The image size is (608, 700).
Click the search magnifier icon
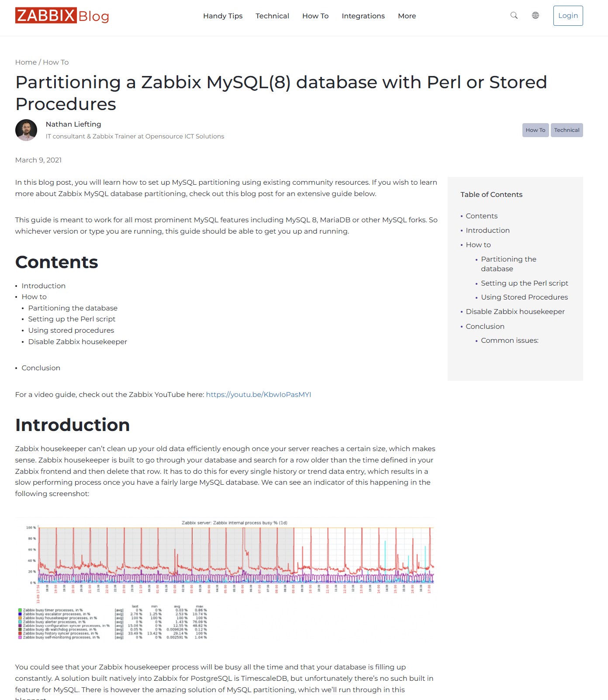pyautogui.click(x=514, y=16)
